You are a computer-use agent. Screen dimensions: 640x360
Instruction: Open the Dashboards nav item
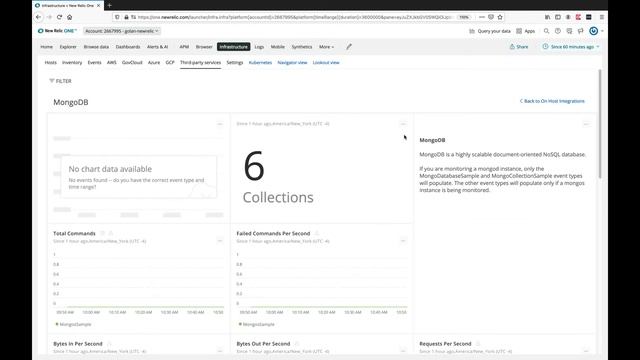coord(128,47)
